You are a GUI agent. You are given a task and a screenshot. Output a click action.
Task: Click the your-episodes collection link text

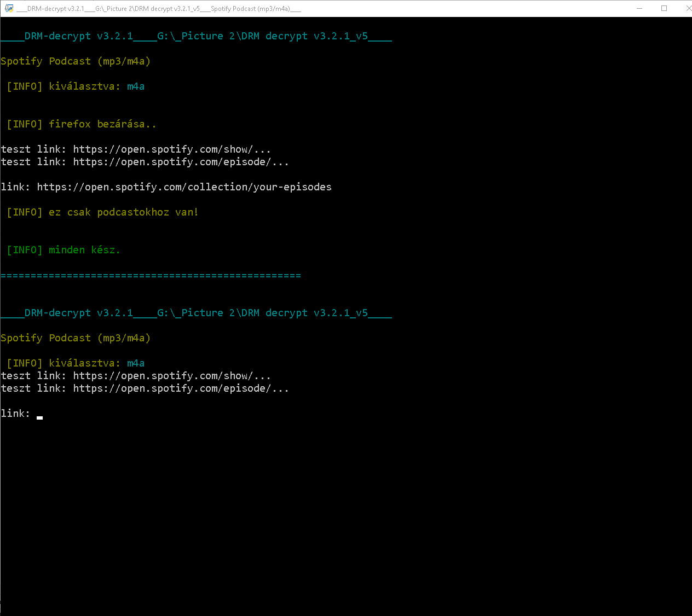click(184, 187)
